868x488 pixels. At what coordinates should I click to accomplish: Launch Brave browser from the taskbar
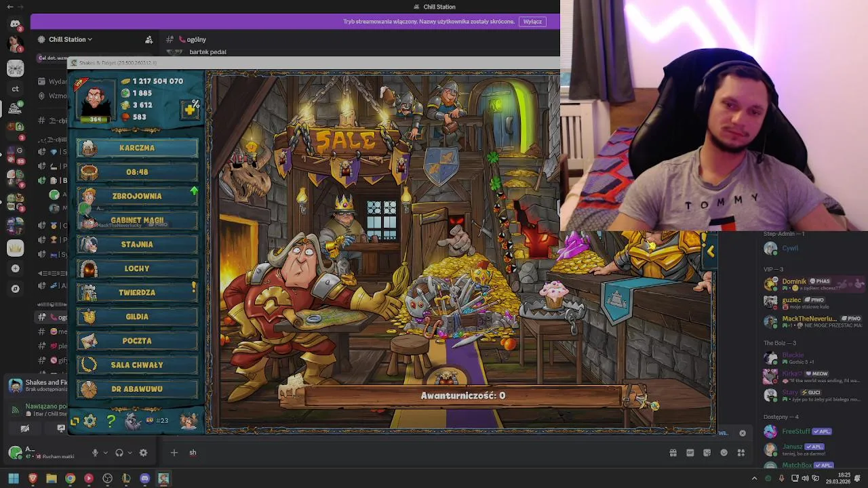point(33,479)
